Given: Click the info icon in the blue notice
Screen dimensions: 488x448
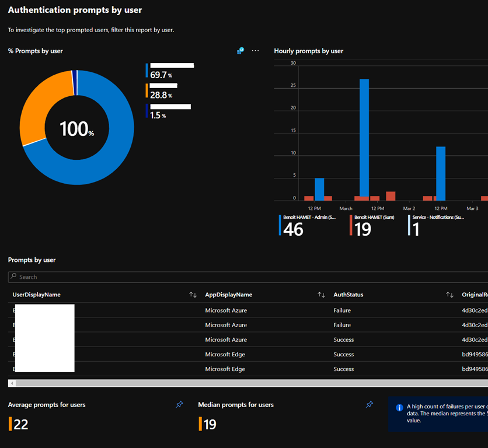Looking at the screenshot, I should (399, 408).
